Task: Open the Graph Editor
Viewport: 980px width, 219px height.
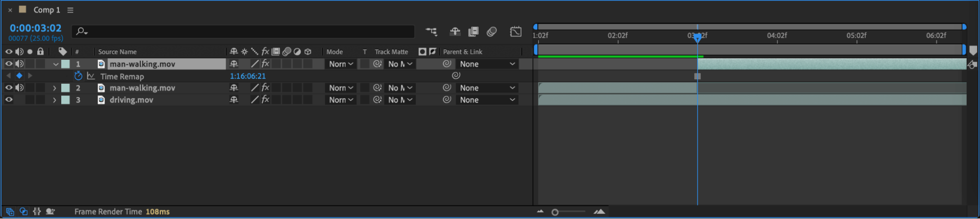Action: pos(515,32)
